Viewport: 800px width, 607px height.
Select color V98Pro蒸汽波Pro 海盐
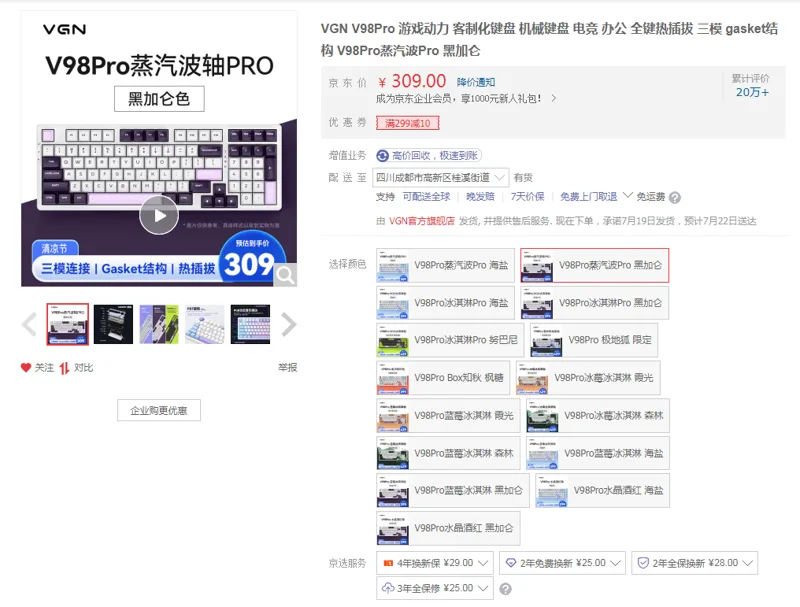445,265
